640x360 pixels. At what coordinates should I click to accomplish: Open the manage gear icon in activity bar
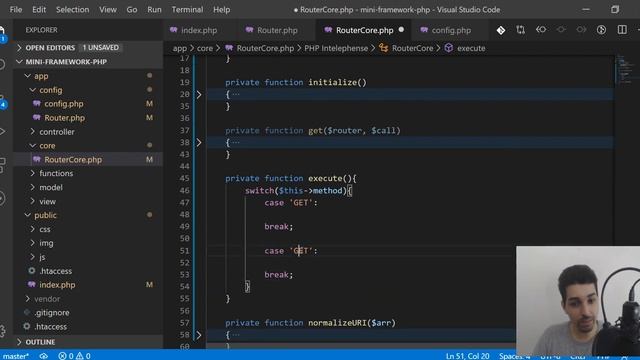tap(2, 331)
